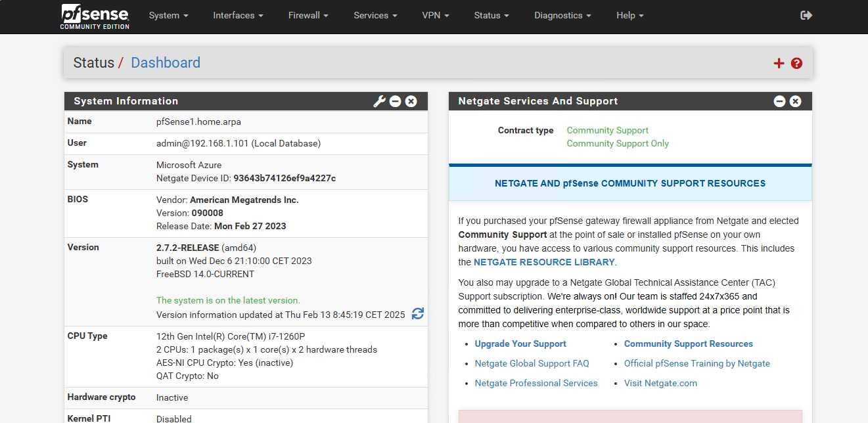The image size is (868, 423).
Task: Click the Community Support Only text
Action: pos(618,143)
